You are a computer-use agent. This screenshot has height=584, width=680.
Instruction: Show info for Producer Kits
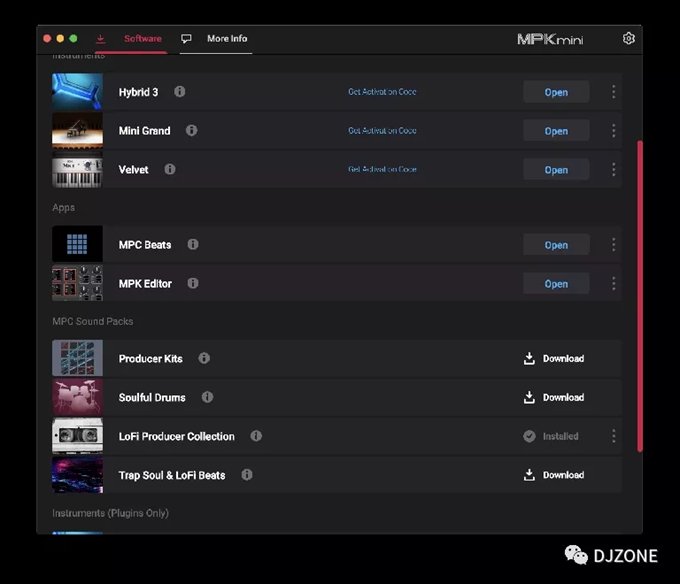pos(204,358)
